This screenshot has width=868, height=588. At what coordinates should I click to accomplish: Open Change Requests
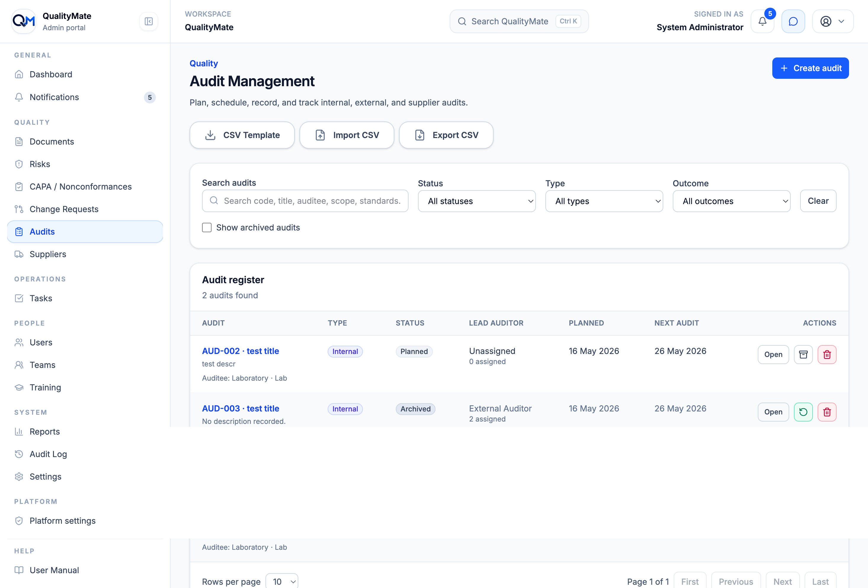[85, 209]
